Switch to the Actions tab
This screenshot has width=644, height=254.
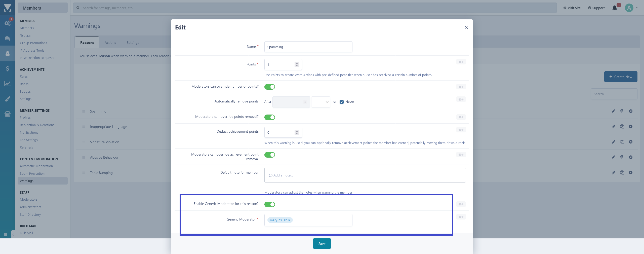pos(110,43)
